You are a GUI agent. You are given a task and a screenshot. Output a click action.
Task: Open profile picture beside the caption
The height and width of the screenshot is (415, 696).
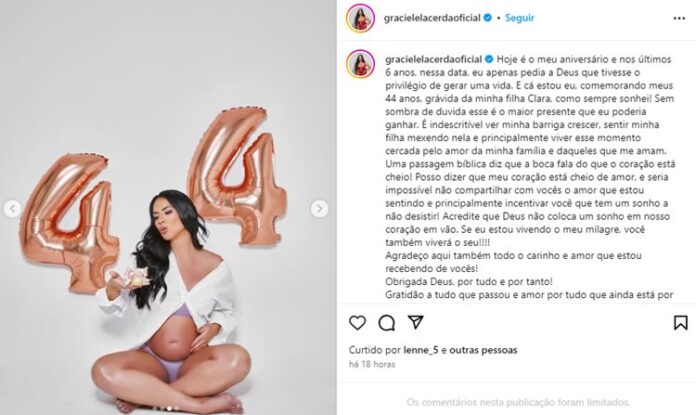point(360,64)
